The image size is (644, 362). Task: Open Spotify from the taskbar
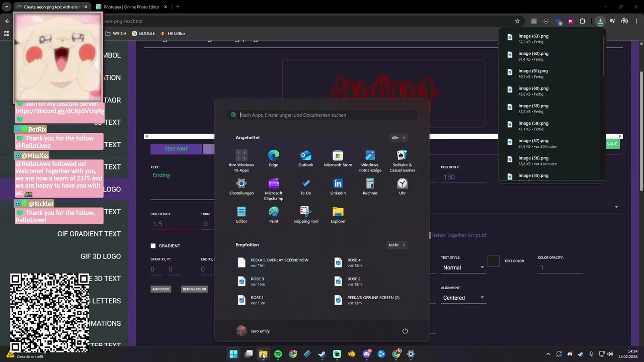(278, 354)
